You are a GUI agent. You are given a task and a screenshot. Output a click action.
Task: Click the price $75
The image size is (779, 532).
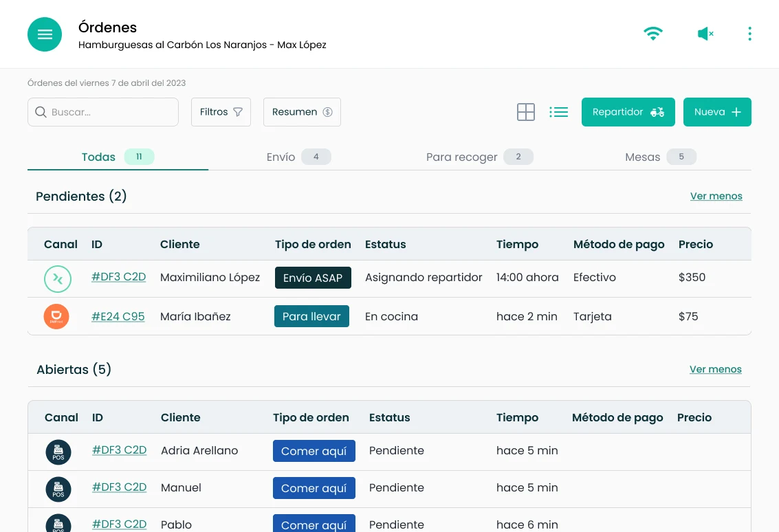point(688,316)
